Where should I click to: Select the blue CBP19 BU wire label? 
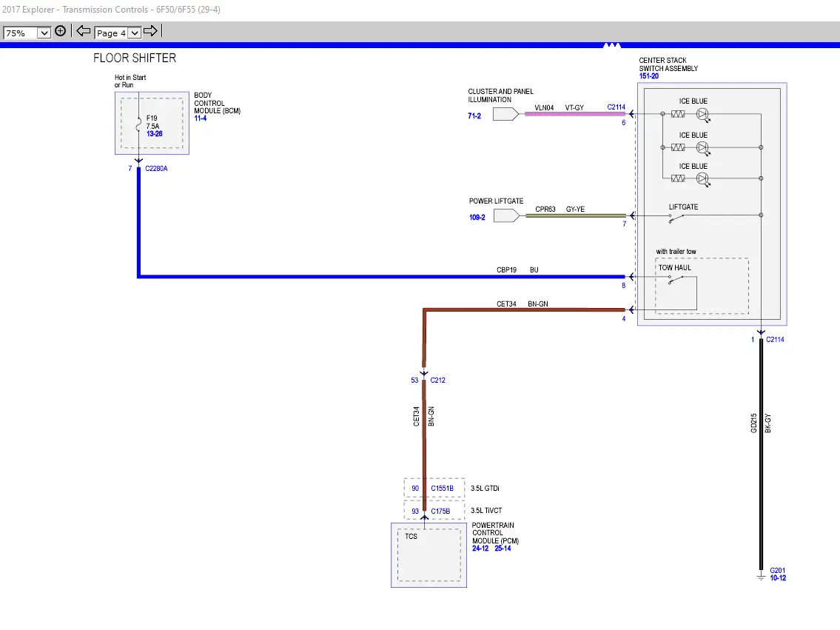point(517,270)
